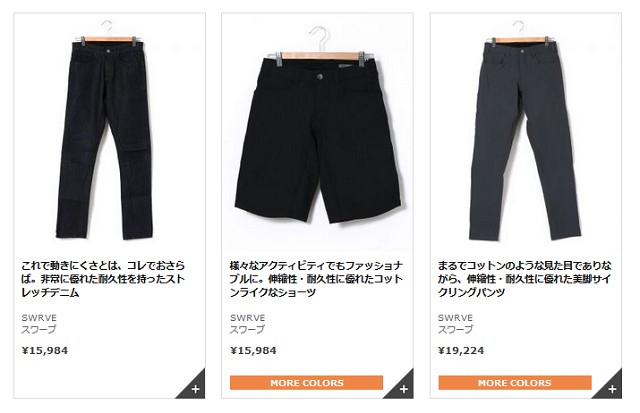Click ¥15,984 price on shorts card
Image resolution: width=640 pixels, height=413 pixels.
coord(253,351)
